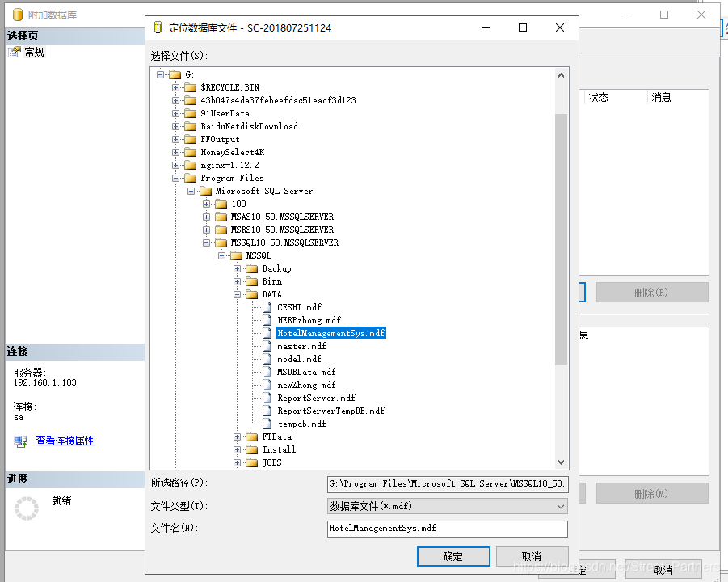Expand the FFOutput folder node
728x582 pixels.
[x=175, y=139]
